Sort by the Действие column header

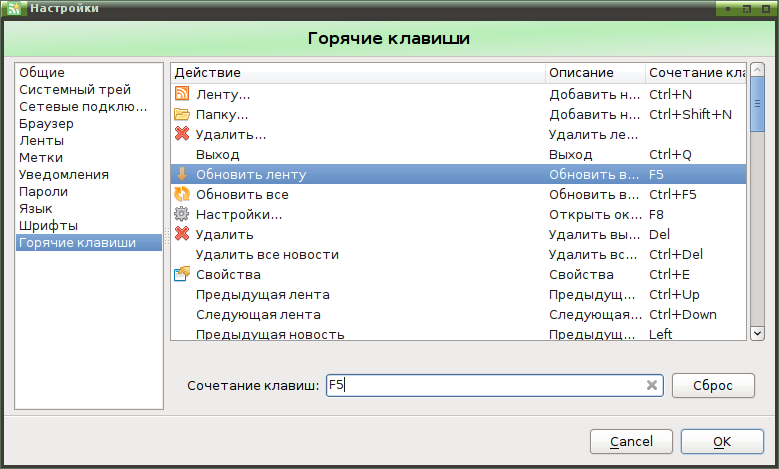358,73
